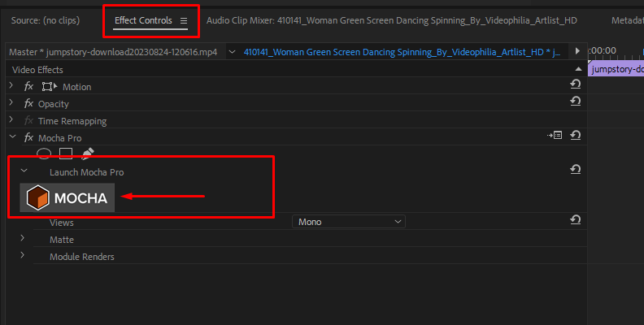644x325 pixels.
Task: Toggle the Opacity effect fx switch
Action: click(28, 103)
